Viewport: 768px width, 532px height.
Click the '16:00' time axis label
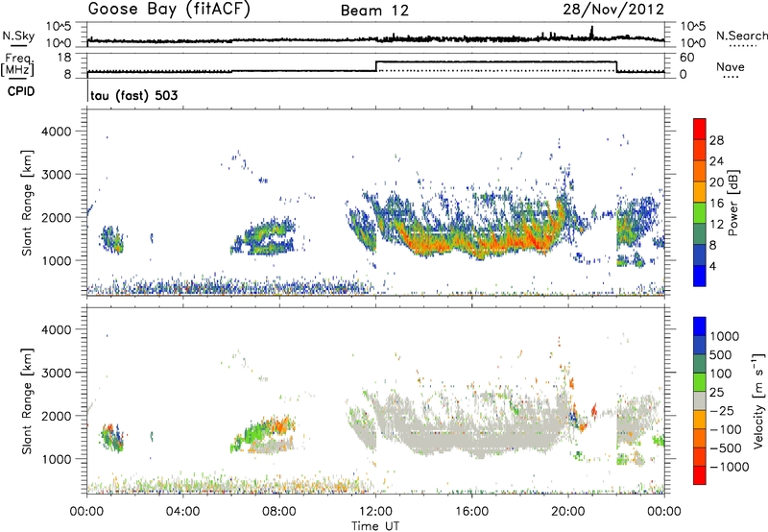pos(472,512)
